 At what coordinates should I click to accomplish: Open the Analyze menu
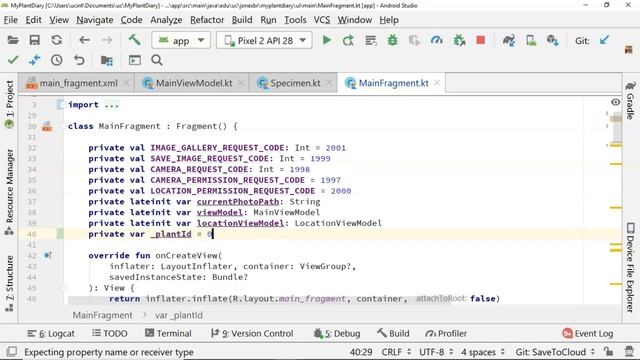(x=166, y=20)
